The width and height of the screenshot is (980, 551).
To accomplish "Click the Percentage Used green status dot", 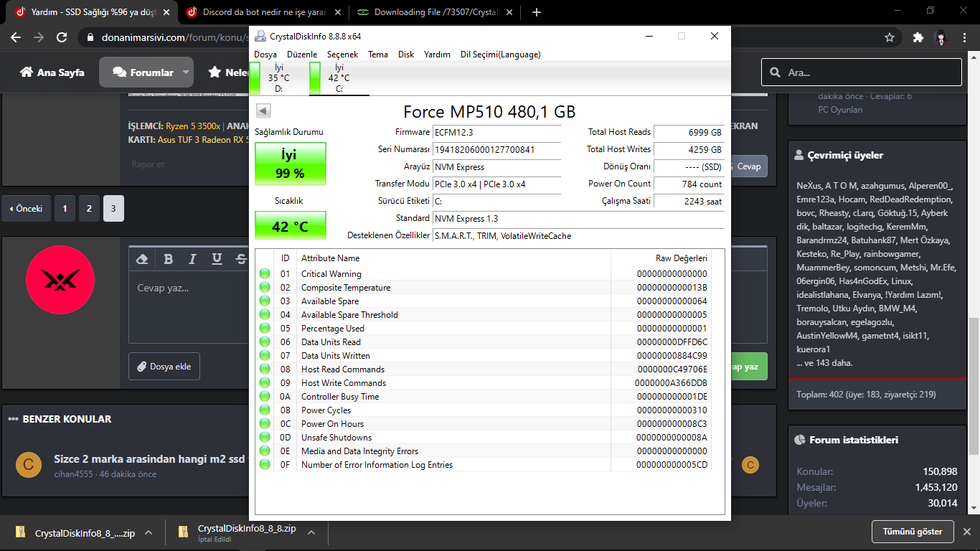I will (x=265, y=328).
